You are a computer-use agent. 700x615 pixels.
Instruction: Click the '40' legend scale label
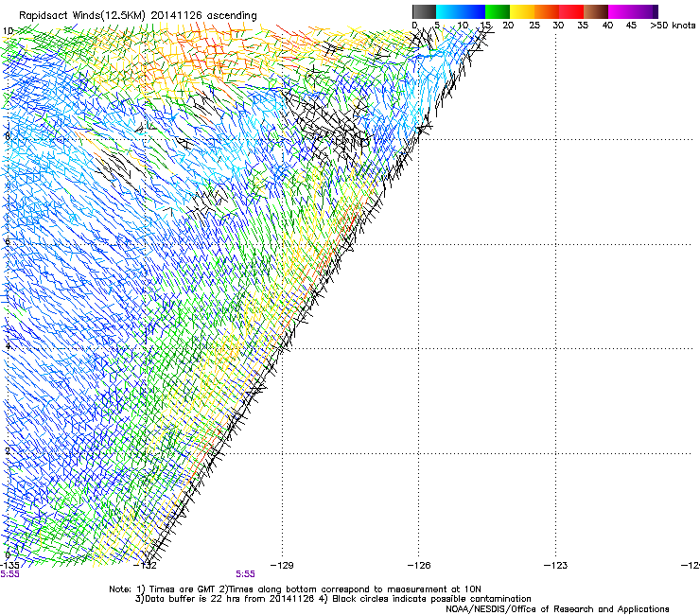click(x=607, y=26)
